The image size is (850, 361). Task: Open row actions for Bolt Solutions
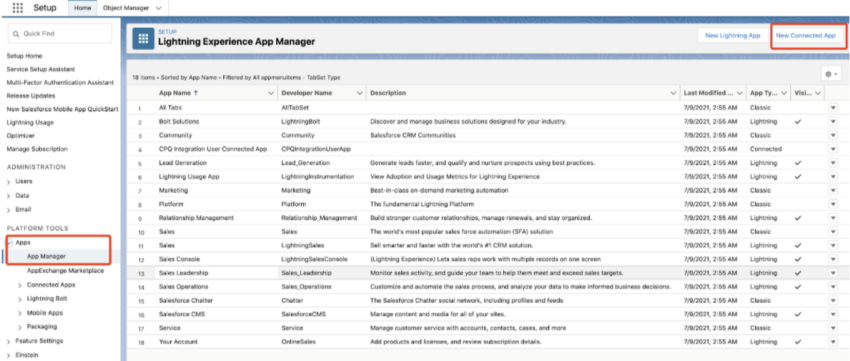click(833, 122)
